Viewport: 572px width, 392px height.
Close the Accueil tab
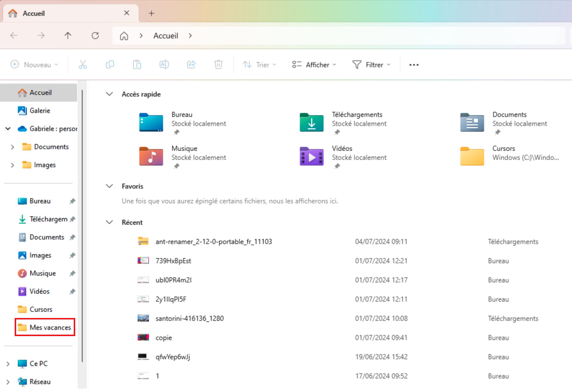127,13
